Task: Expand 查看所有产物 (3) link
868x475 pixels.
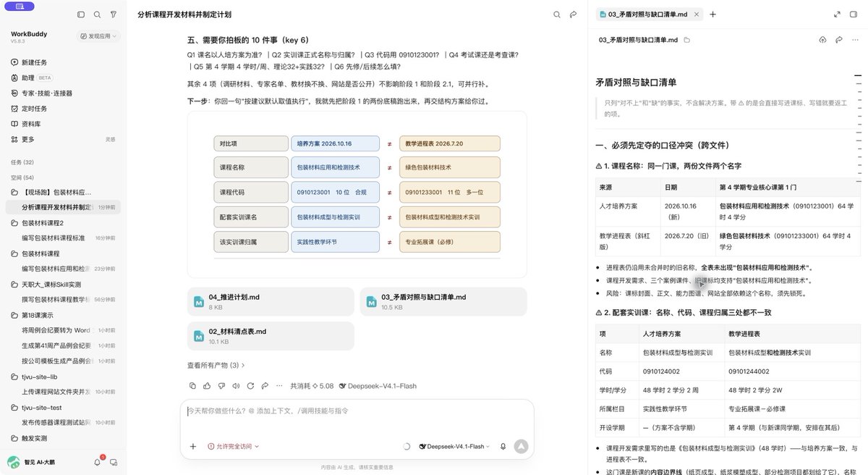Action: (216, 366)
